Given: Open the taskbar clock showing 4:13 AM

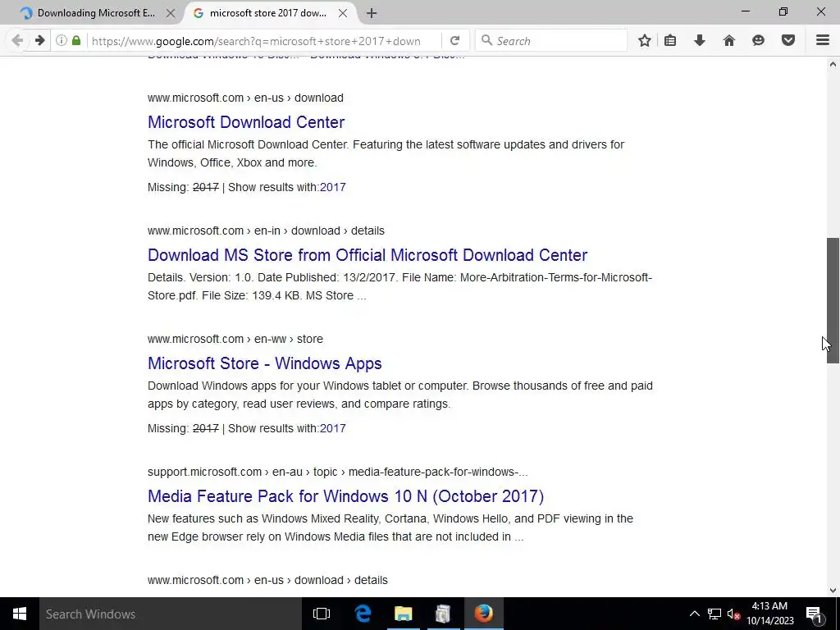Looking at the screenshot, I should tap(769, 614).
